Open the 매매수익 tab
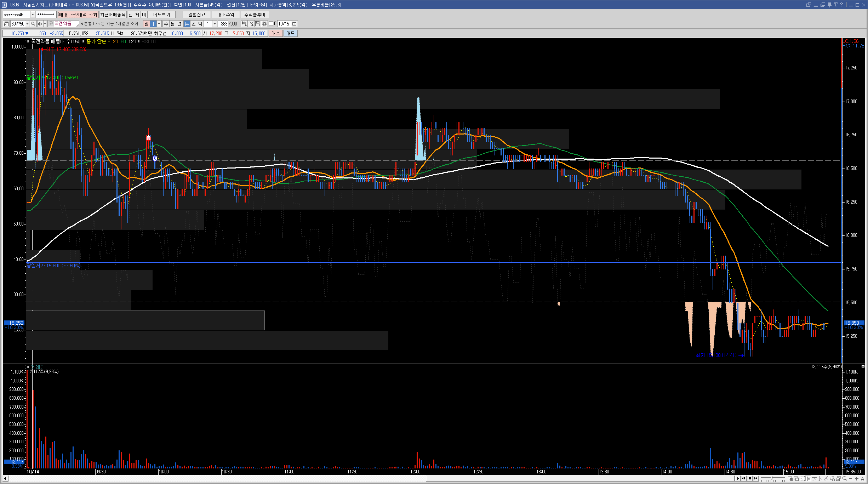The width and height of the screenshot is (868, 484). (x=225, y=15)
